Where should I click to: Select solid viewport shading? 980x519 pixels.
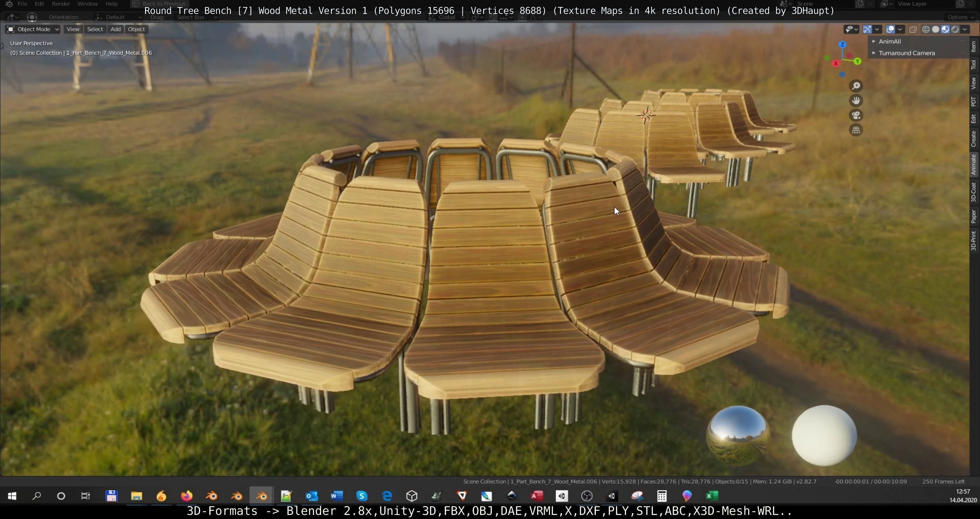coord(935,29)
